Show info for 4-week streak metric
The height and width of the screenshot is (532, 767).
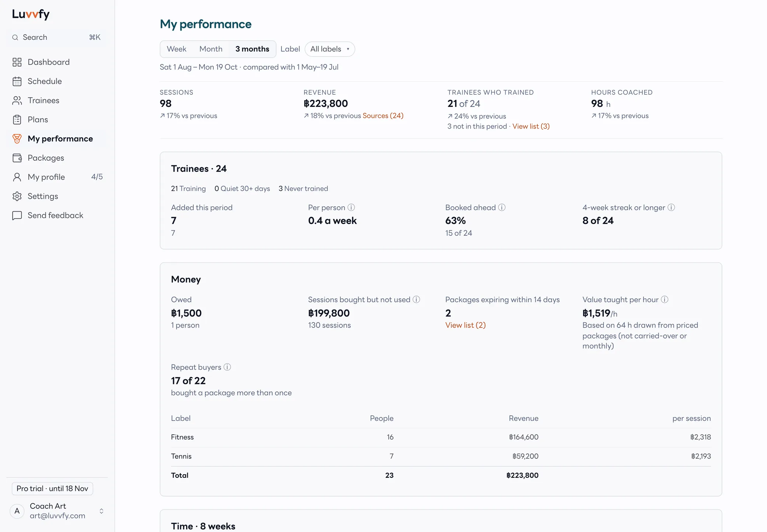click(x=671, y=207)
